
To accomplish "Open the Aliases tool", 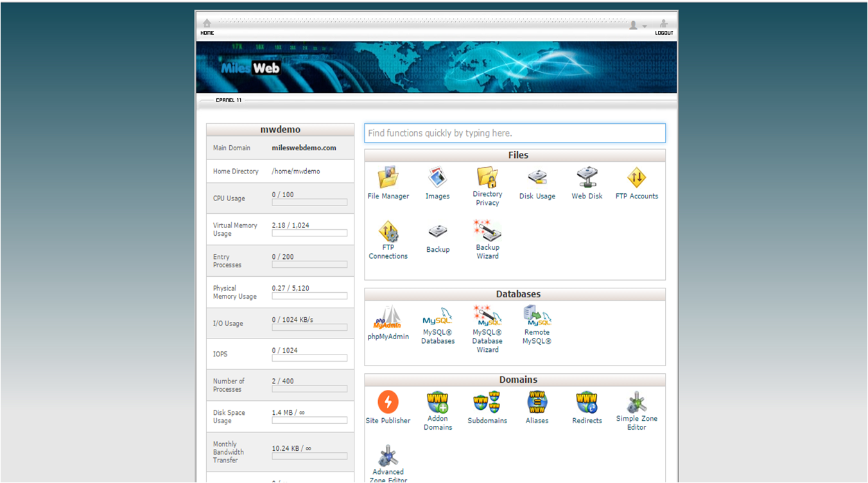I will [537, 402].
